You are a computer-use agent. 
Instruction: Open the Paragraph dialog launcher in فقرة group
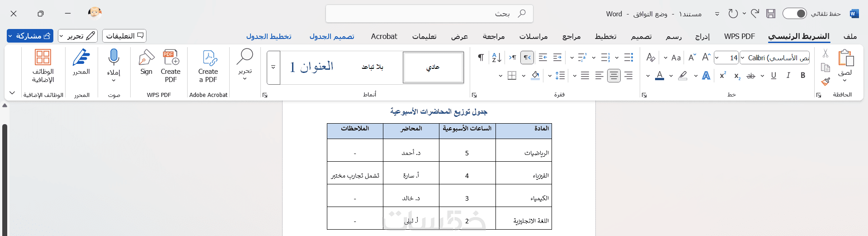pyautogui.click(x=474, y=95)
